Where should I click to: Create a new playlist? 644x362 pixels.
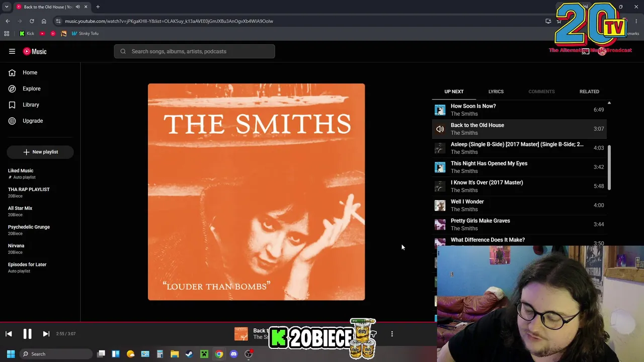40,152
